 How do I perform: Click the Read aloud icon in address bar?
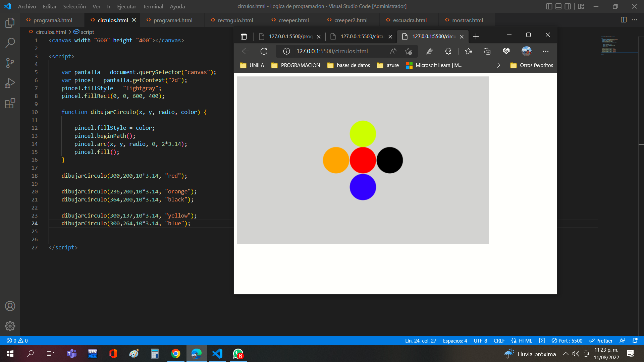(393, 51)
